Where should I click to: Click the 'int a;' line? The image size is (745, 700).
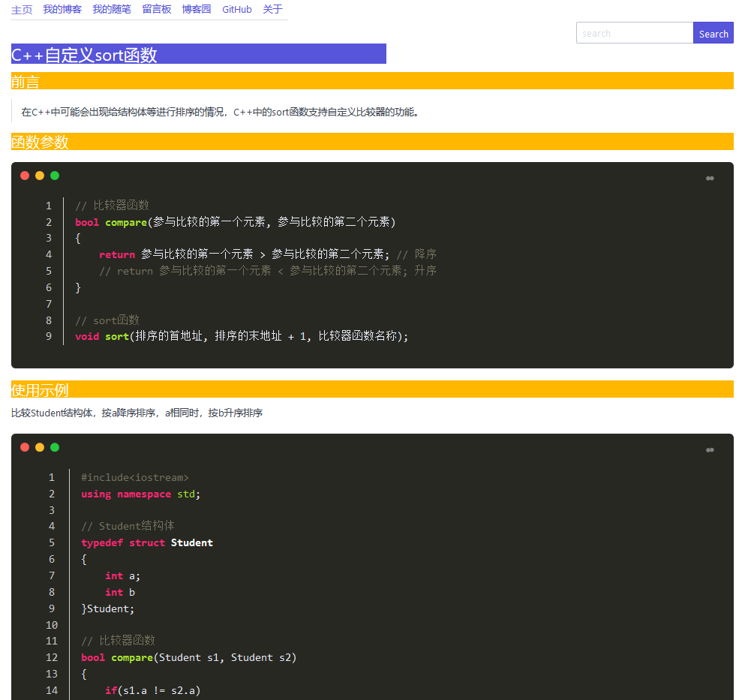click(x=122, y=576)
